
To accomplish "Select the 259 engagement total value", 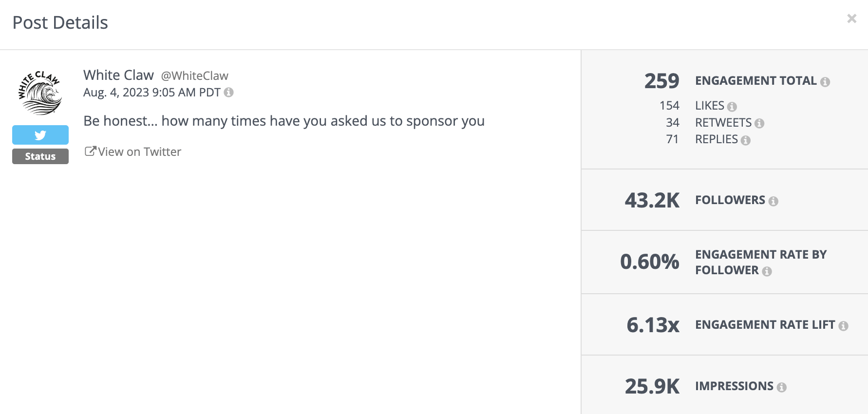I will click(x=661, y=81).
